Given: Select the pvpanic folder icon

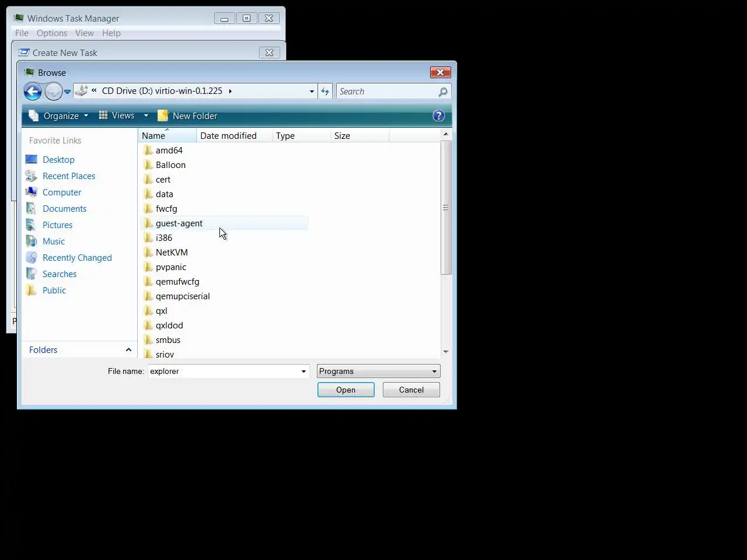Looking at the screenshot, I should point(148,267).
